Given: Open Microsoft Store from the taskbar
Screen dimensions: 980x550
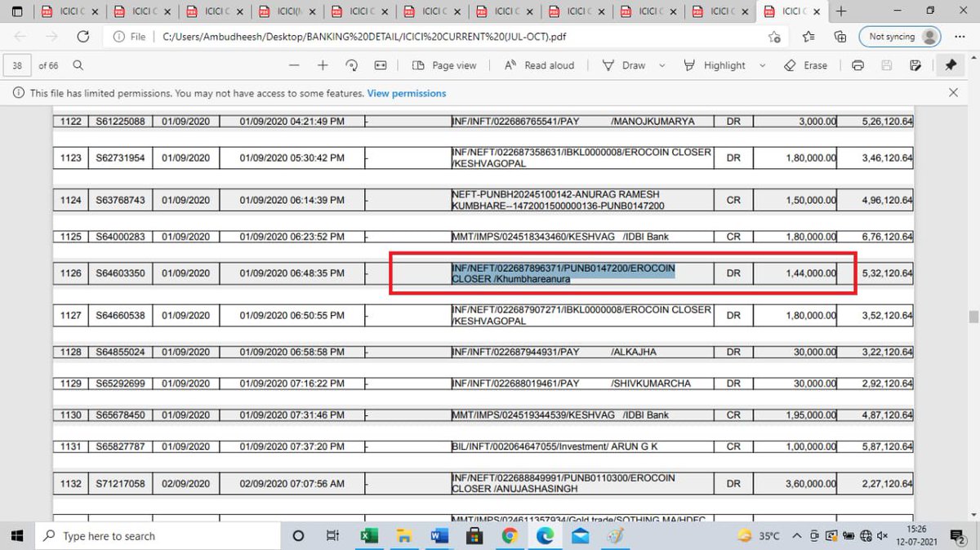Looking at the screenshot, I should (x=474, y=536).
